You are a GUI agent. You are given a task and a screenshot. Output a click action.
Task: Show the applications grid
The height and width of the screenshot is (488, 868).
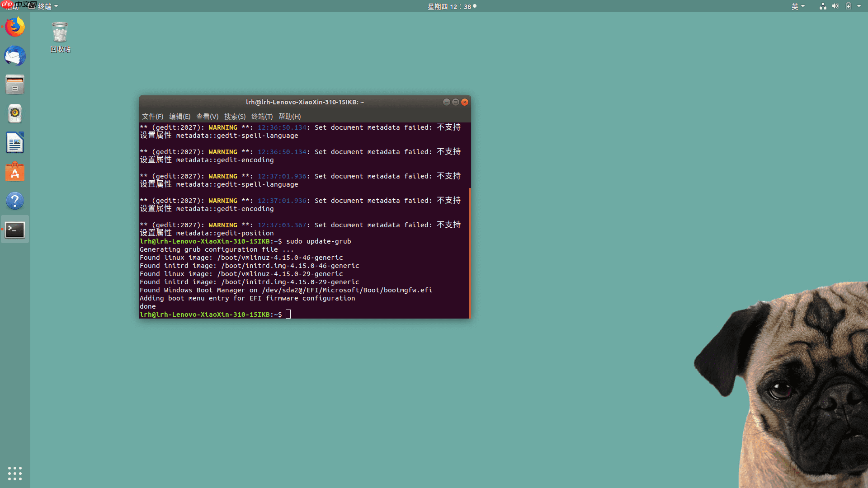[15, 473]
